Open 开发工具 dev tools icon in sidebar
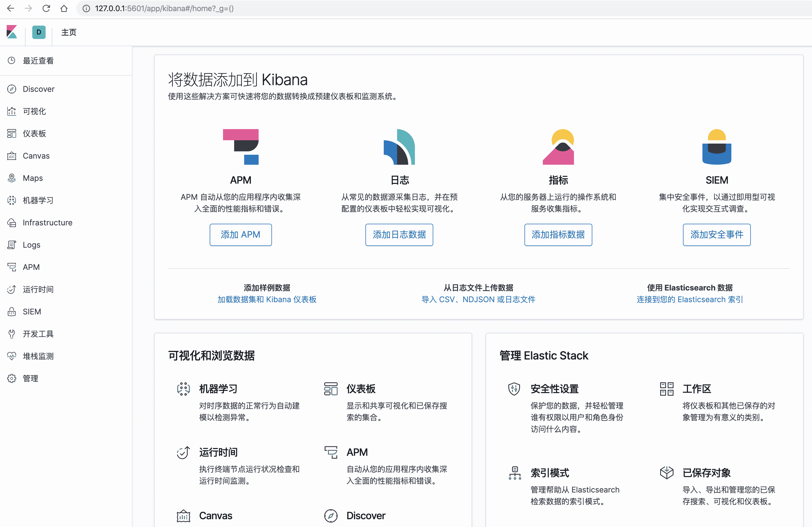Viewport: 812px width, 527px height. 12,334
